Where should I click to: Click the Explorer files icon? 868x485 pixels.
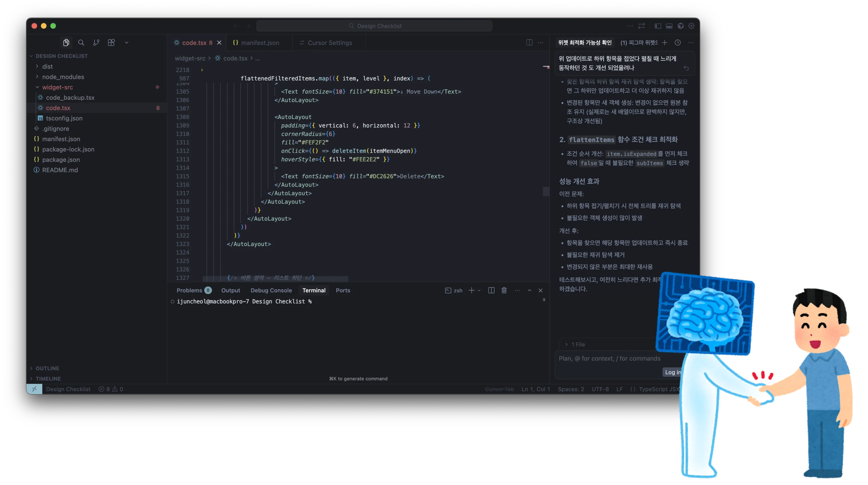[x=66, y=42]
